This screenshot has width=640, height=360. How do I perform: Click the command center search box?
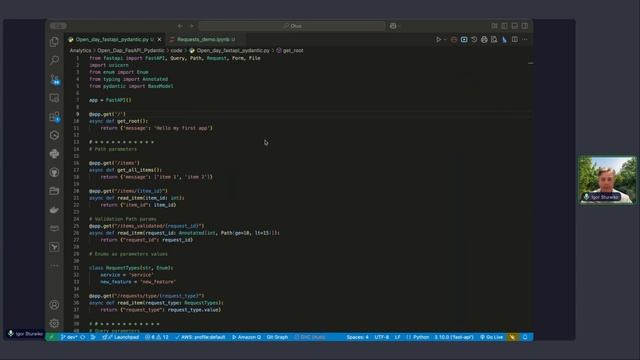tap(292, 26)
